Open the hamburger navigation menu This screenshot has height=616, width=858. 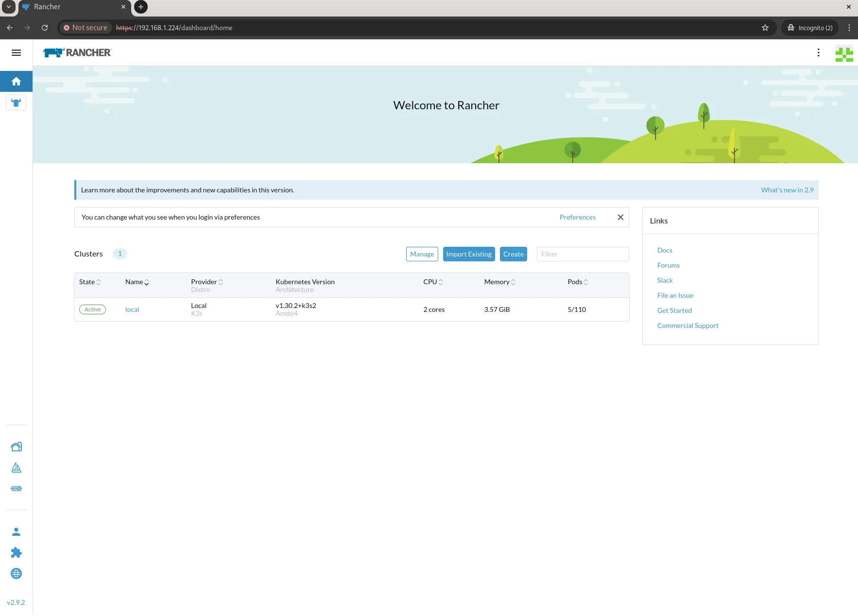tap(16, 52)
